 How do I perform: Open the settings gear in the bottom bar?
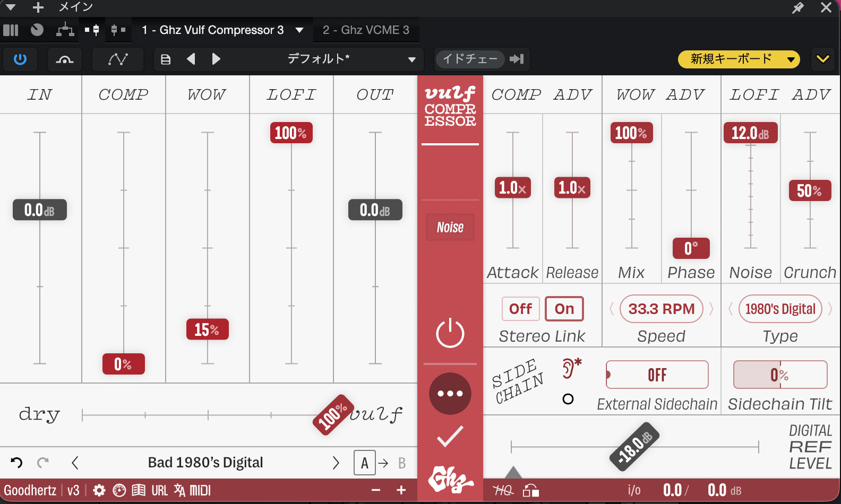pos(99,490)
